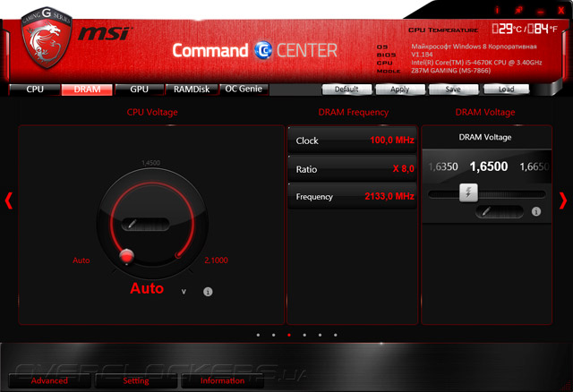
Task: Open the Advanced menu
Action: [49, 380]
